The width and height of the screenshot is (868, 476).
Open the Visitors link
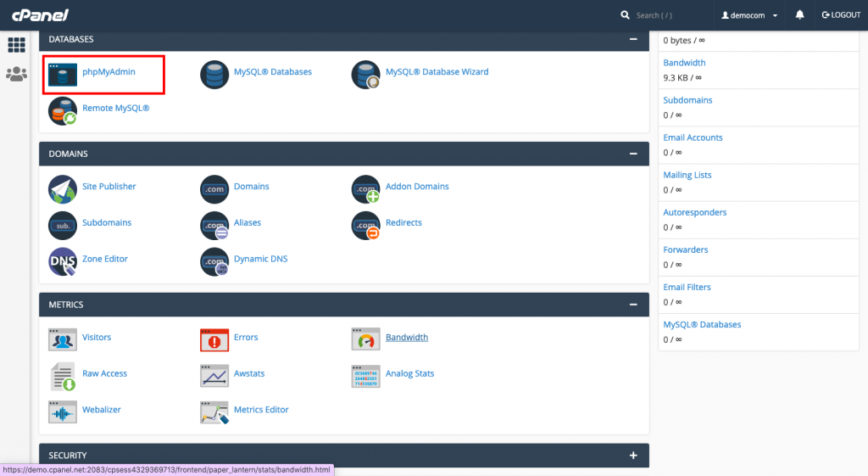[x=97, y=337]
